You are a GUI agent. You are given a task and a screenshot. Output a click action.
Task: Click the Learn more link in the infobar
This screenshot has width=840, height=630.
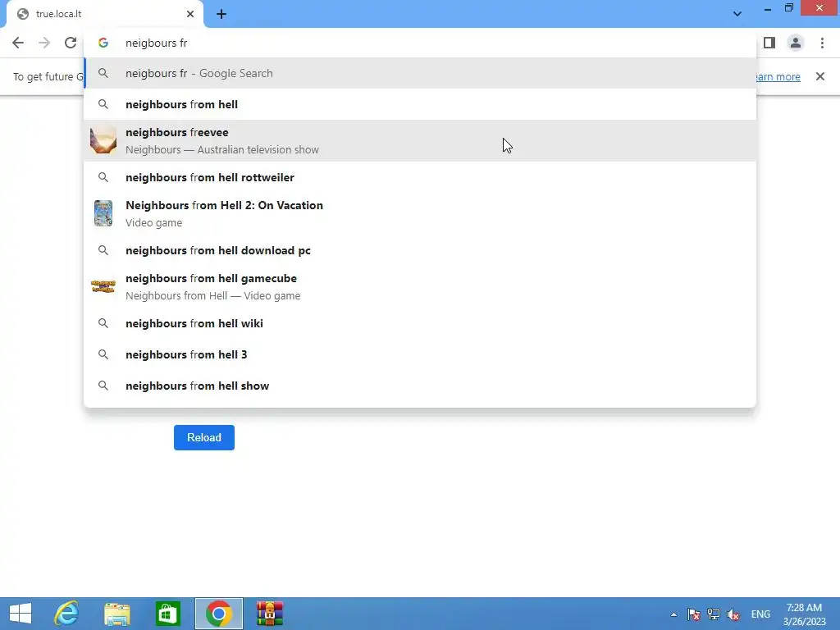point(778,76)
